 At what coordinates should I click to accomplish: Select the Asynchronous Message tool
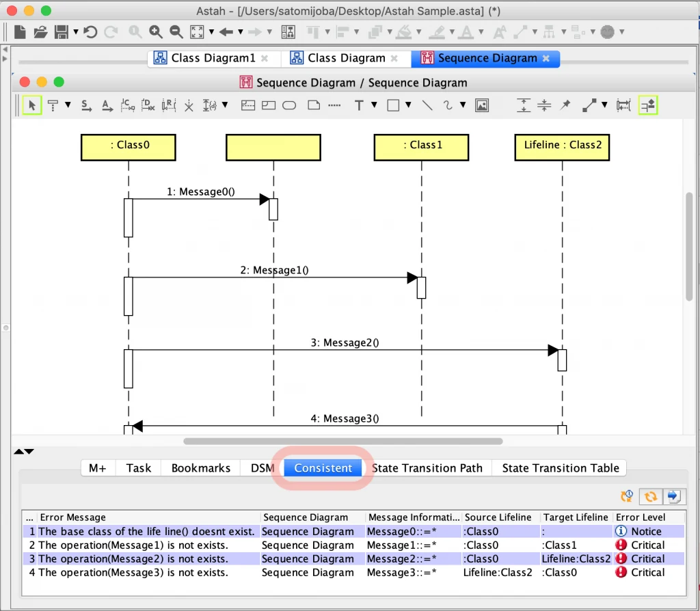(x=107, y=105)
